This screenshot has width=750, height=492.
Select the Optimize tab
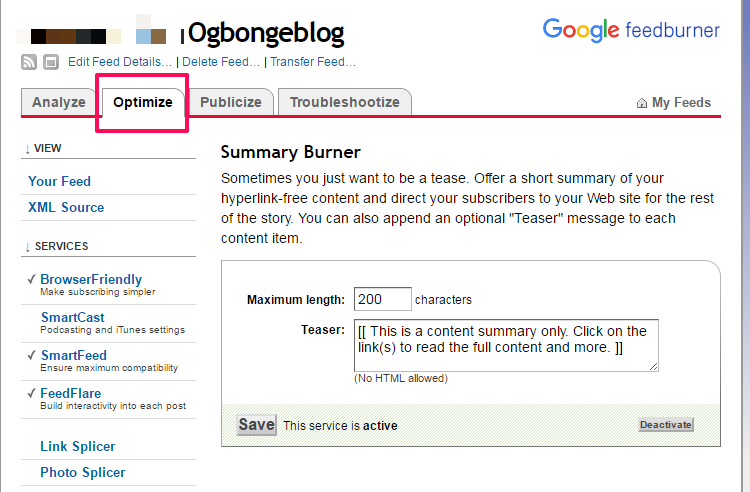click(x=142, y=102)
